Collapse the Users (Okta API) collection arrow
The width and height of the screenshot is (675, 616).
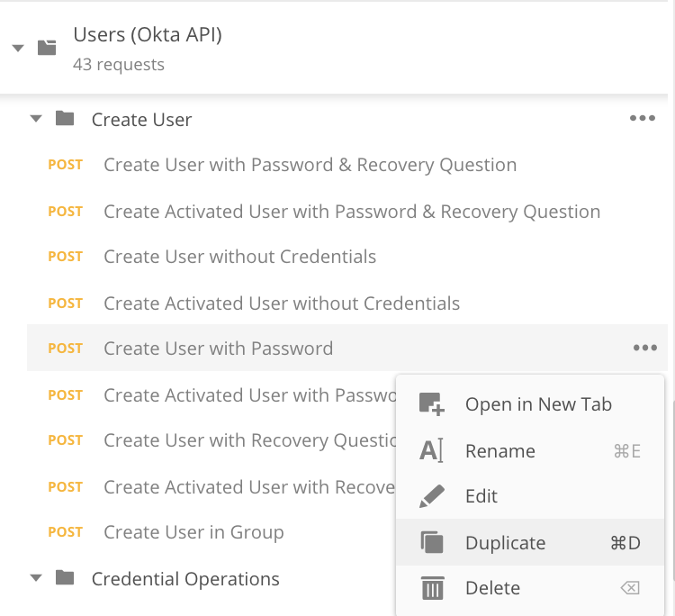coord(18,48)
